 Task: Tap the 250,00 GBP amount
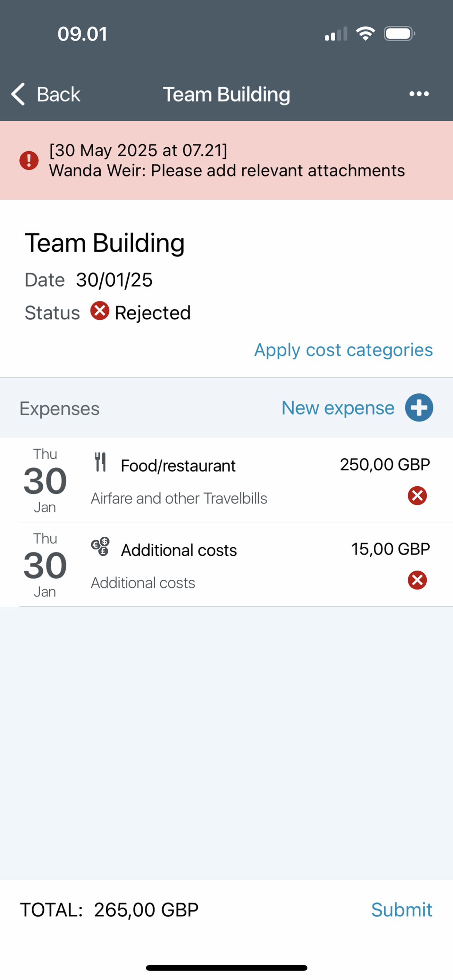click(x=385, y=464)
